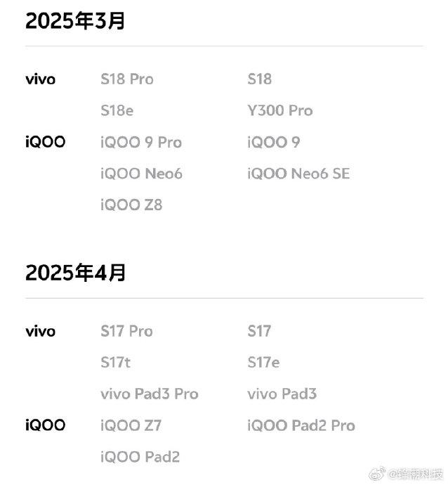Click the iQOO Neo6 SE entry

[298, 174]
